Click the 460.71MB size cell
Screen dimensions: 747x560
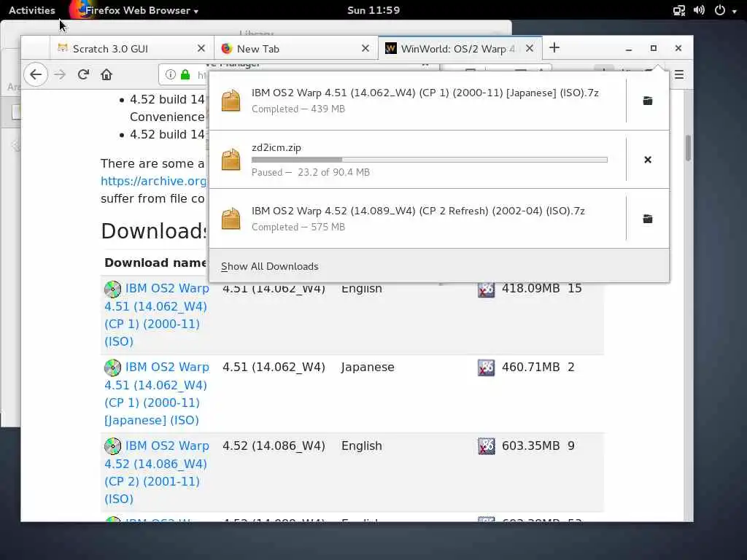pos(531,367)
